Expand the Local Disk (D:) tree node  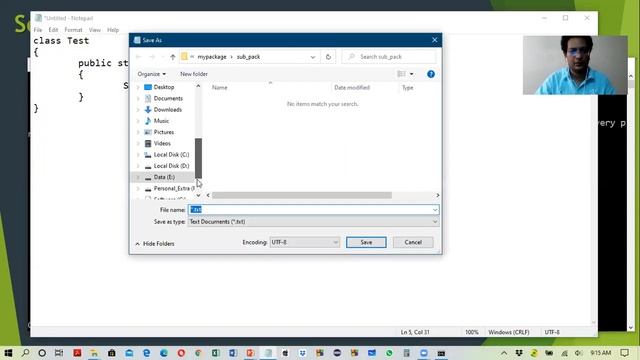pos(138,166)
